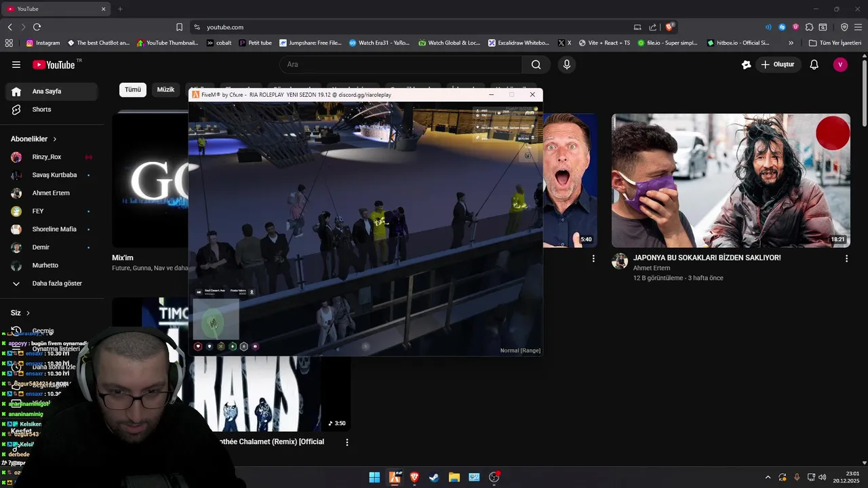The width and height of the screenshot is (868, 488).
Task: Click the search magnifier button
Action: pos(536,64)
